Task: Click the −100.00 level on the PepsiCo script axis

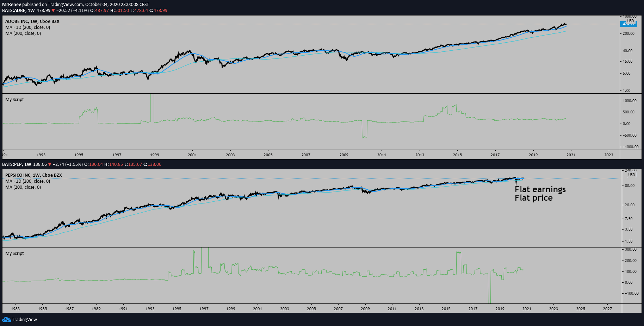Action: pyautogui.click(x=631, y=293)
